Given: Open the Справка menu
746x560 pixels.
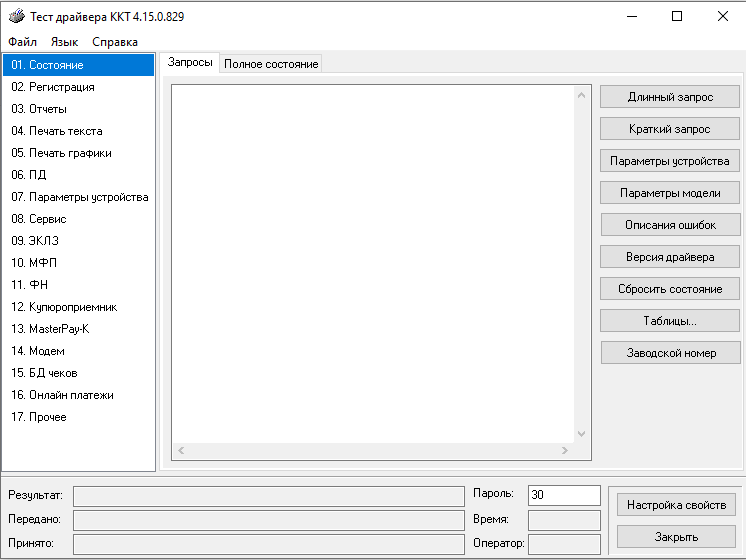Looking at the screenshot, I should (115, 42).
